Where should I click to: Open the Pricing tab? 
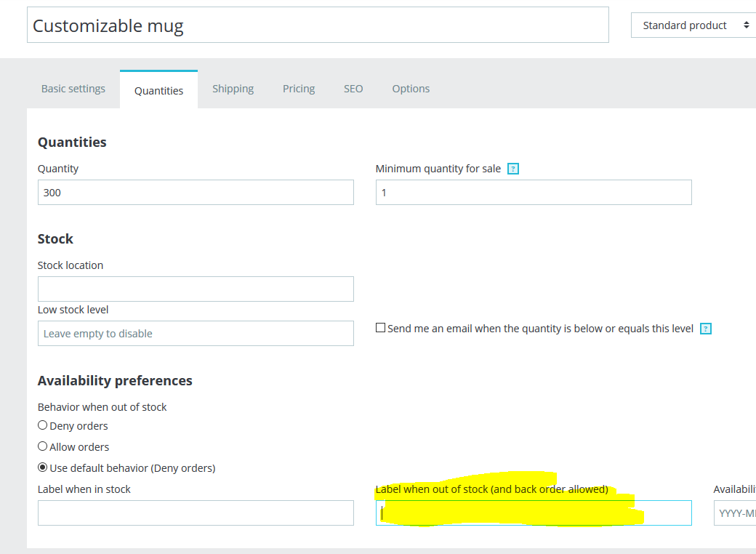[x=299, y=89]
